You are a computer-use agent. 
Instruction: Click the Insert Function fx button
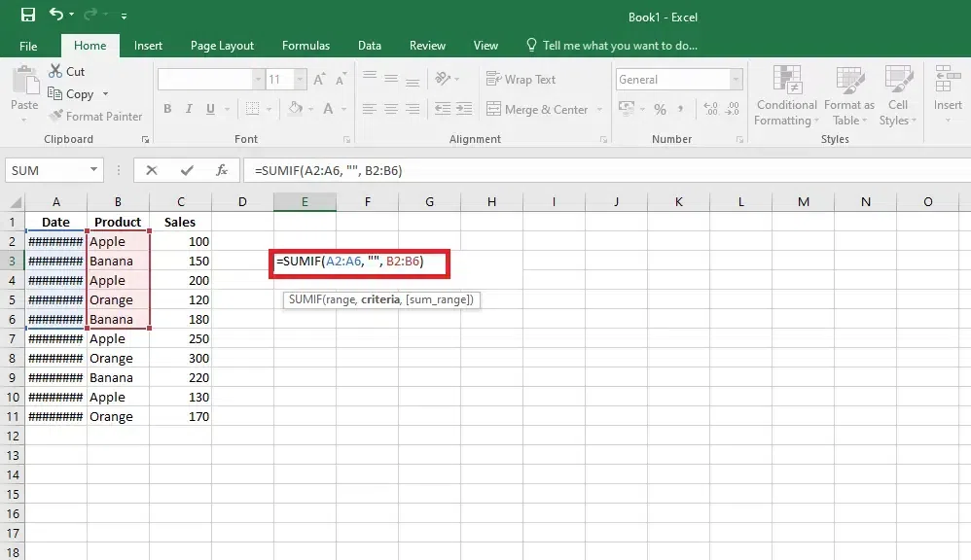point(222,170)
